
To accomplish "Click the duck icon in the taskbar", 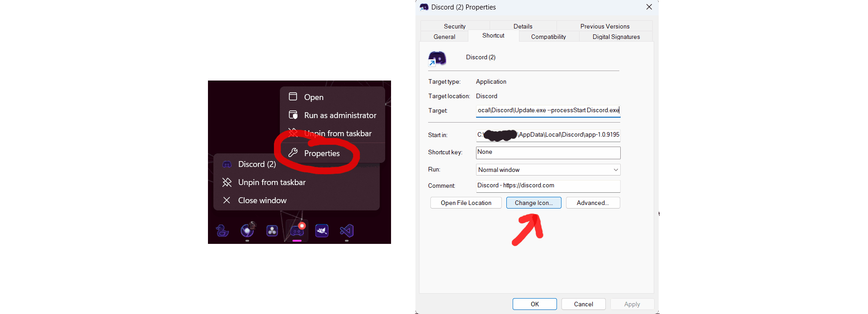I will click(x=222, y=231).
